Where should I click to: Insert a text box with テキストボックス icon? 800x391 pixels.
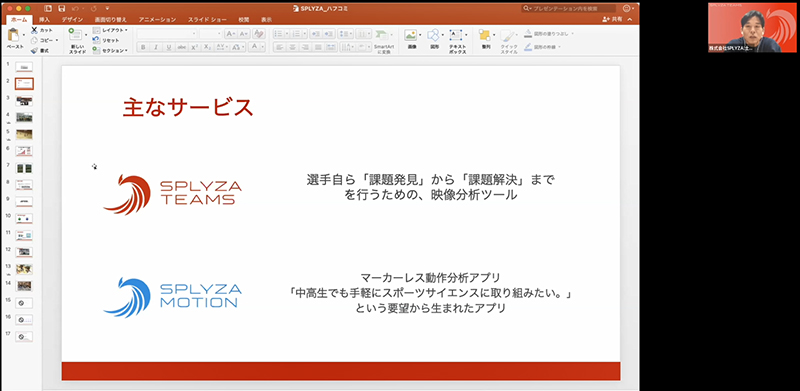click(x=455, y=35)
